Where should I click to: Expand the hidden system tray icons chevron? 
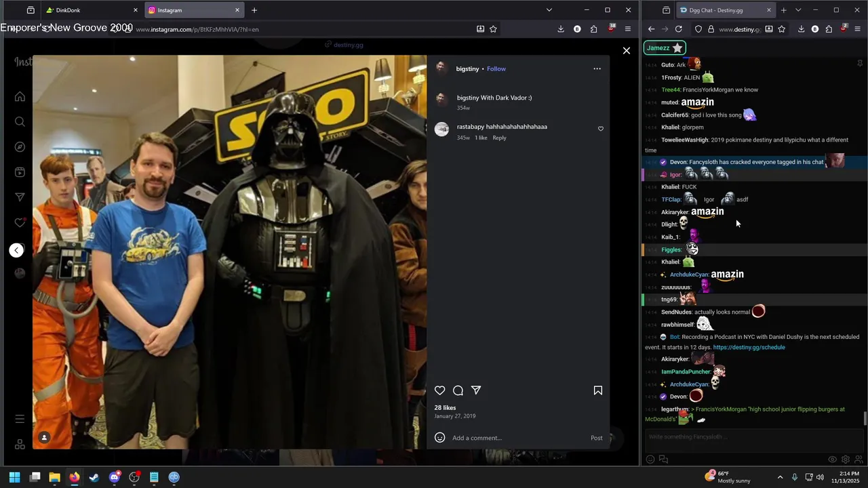780,477
